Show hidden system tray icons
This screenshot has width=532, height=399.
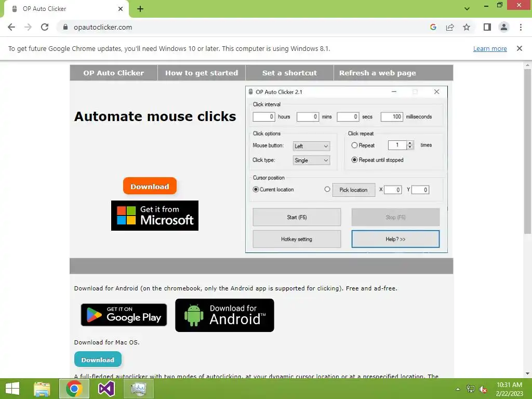point(458,389)
